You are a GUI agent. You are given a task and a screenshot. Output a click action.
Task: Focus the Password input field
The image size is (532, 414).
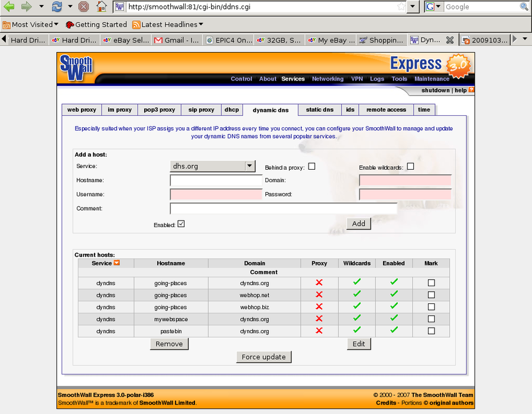coord(405,195)
